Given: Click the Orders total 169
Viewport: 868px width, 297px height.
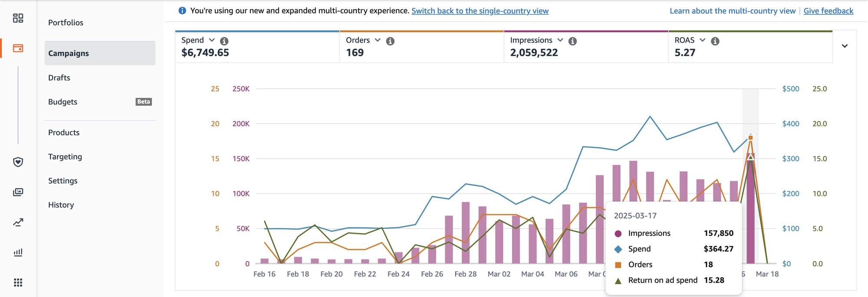Looking at the screenshot, I should pyautogui.click(x=355, y=53).
